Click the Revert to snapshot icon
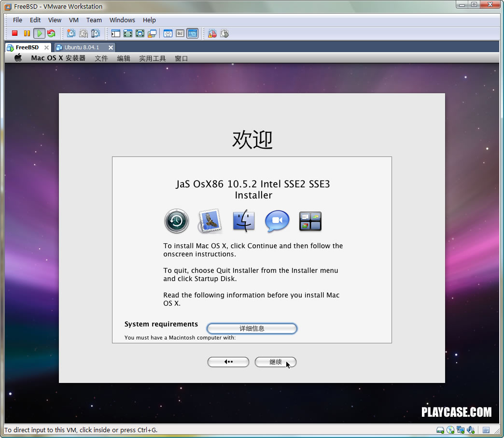504x438 pixels. [83, 33]
